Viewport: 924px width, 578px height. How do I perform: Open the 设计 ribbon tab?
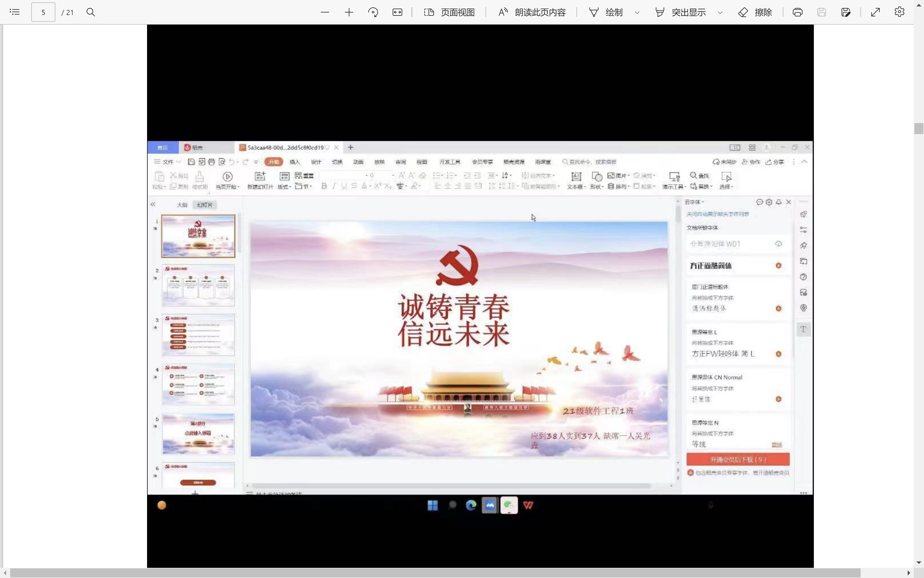(316, 162)
